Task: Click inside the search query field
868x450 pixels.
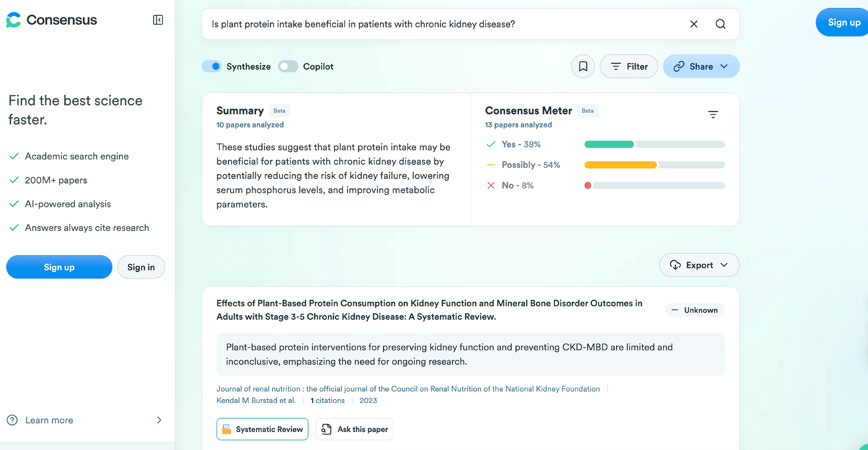Action: (443, 24)
